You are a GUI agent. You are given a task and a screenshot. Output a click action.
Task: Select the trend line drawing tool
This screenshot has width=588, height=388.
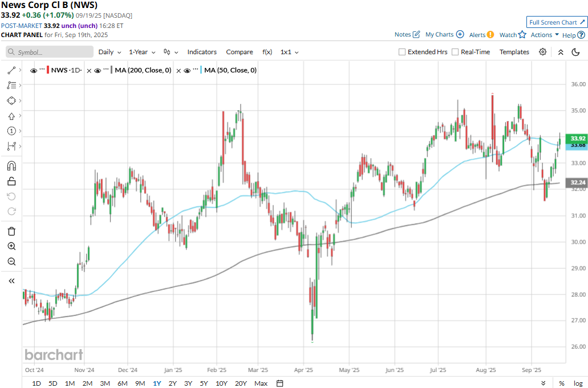pyautogui.click(x=11, y=70)
